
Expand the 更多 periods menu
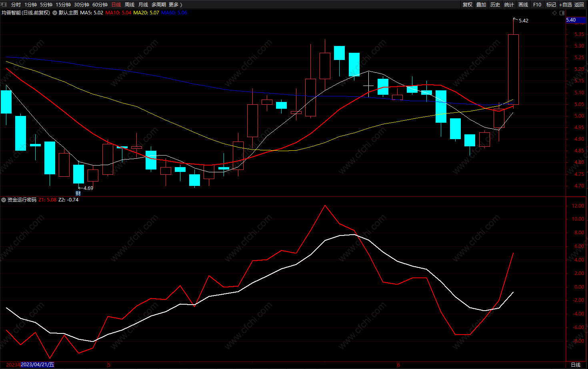176,5
